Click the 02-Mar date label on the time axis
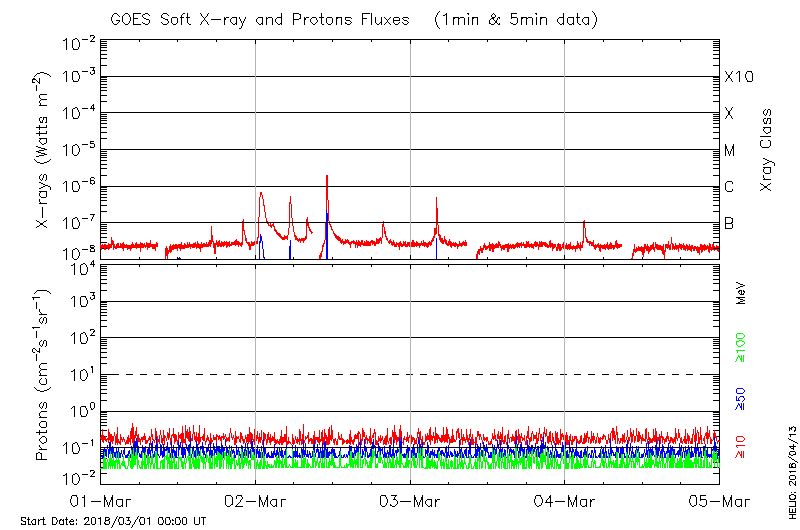Screen dimensions: 800x530 coord(256,500)
